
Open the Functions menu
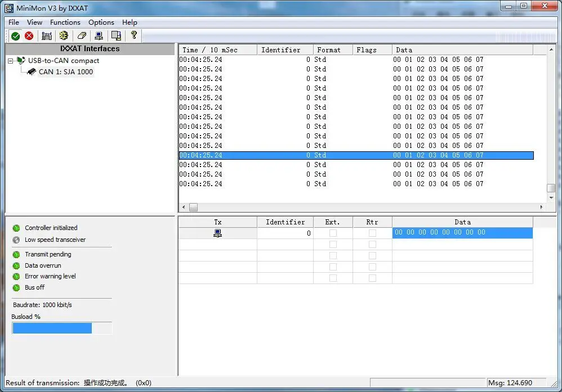point(65,22)
